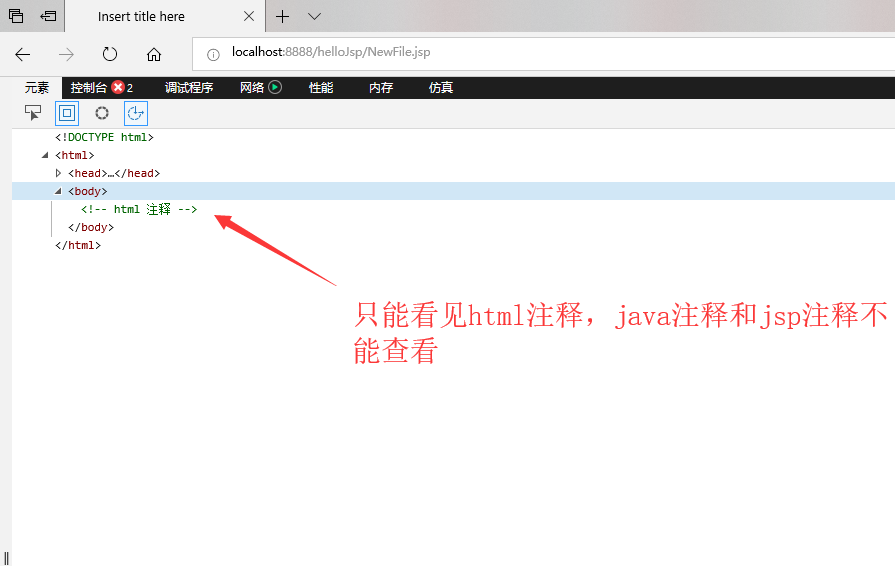Collapse the body node
This screenshot has width=895, height=566.
pyautogui.click(x=58, y=191)
